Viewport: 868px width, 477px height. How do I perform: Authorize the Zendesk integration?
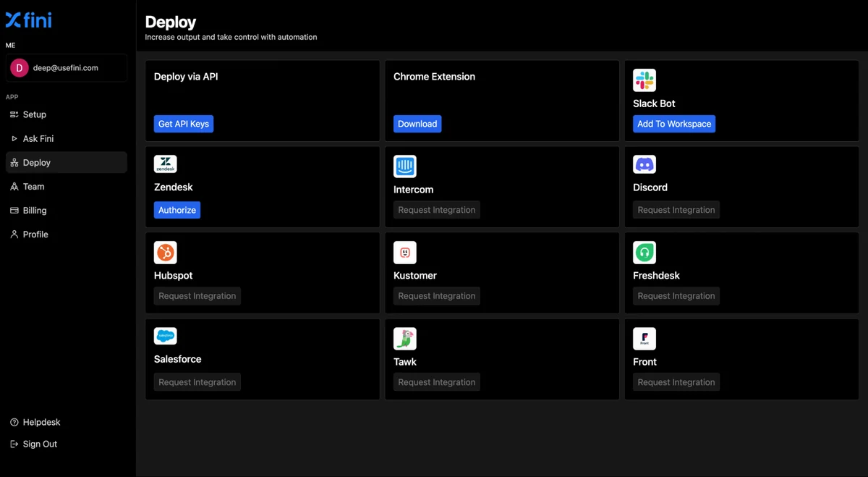[x=177, y=210]
